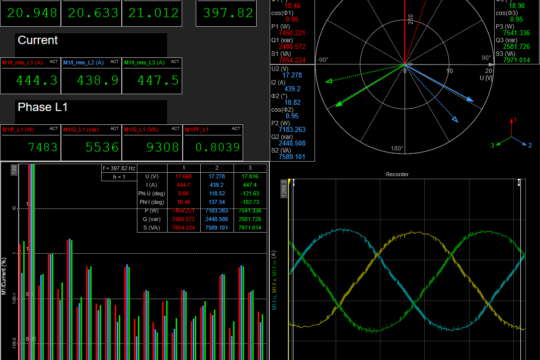
Task: Click the S2 (VA) label in the vector scope
Action: point(281,150)
